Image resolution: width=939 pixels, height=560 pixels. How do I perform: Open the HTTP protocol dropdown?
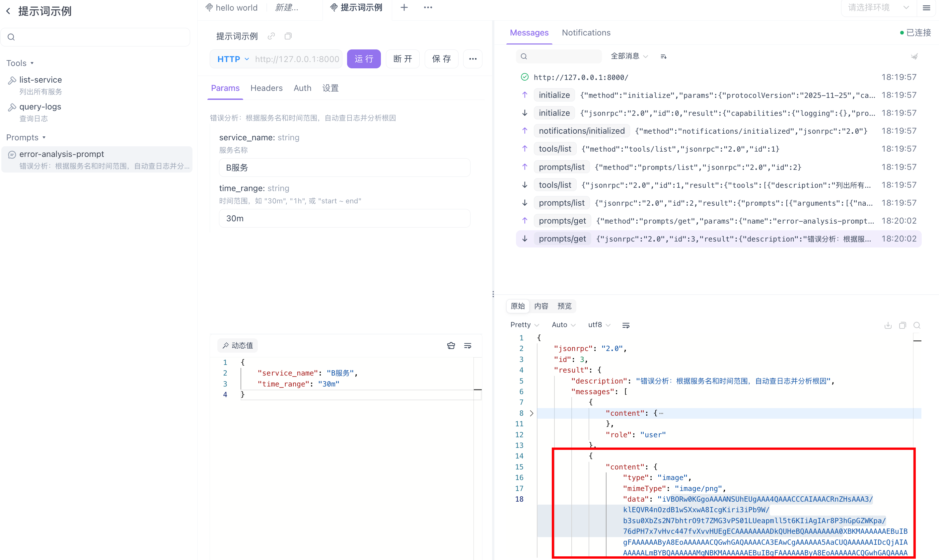click(233, 59)
